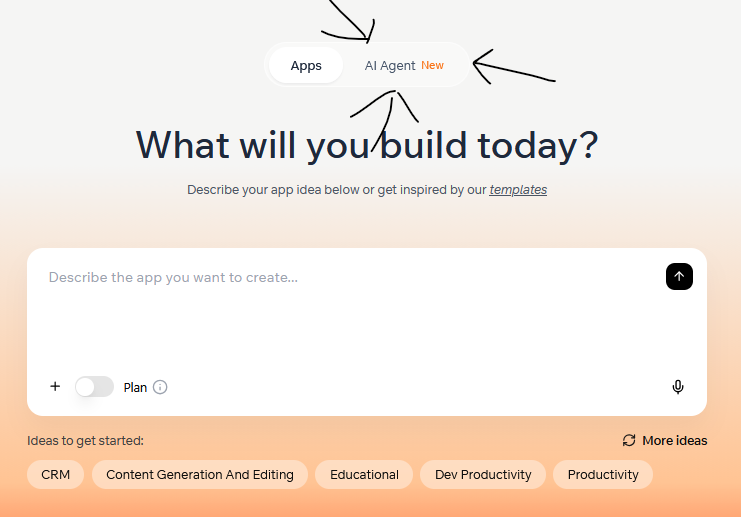Image resolution: width=741 pixels, height=517 pixels.
Task: Submit the prompt with the black arrow button
Action: [679, 276]
